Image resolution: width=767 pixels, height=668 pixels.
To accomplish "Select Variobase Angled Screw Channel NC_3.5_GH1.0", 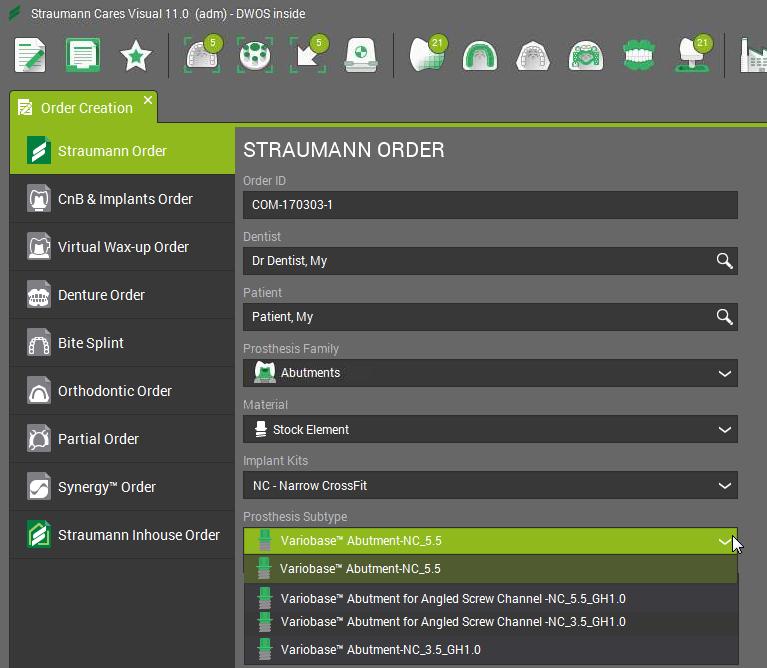I will (490, 622).
